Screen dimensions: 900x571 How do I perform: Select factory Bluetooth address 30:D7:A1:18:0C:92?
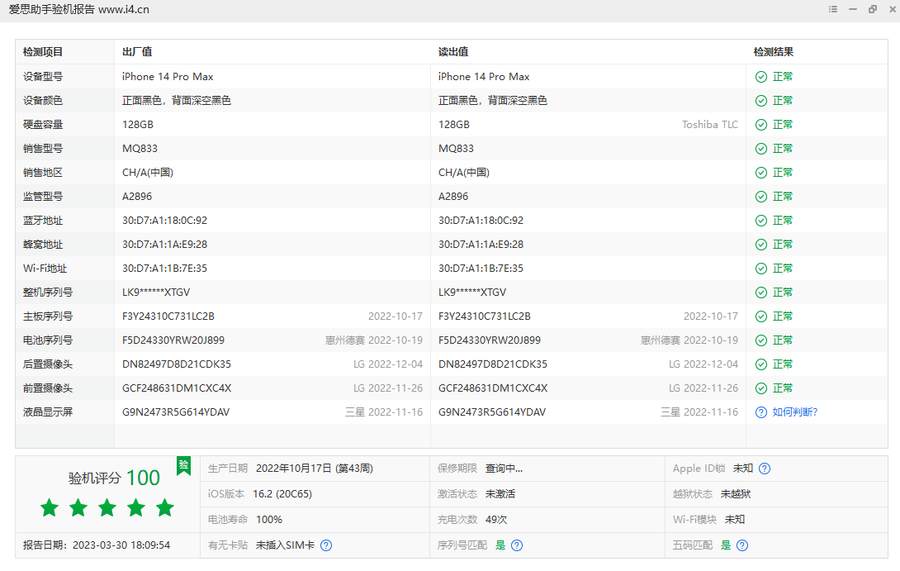point(165,220)
